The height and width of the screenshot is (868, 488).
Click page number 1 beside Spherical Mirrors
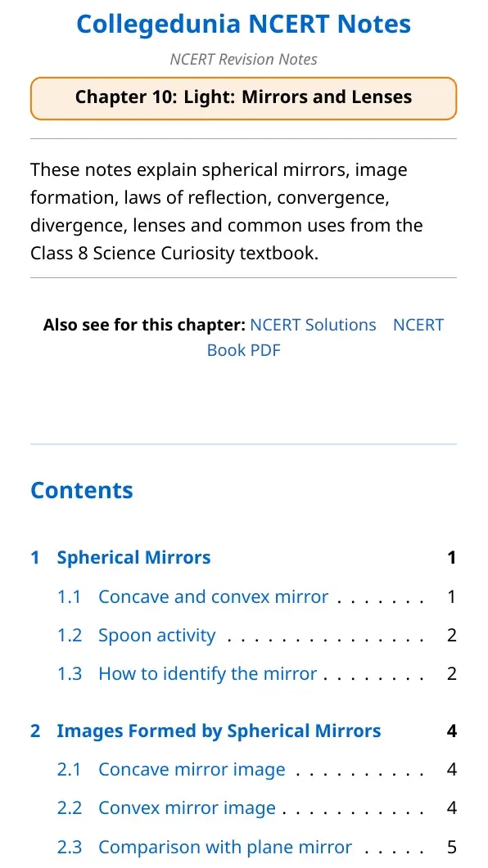pyautogui.click(x=452, y=557)
